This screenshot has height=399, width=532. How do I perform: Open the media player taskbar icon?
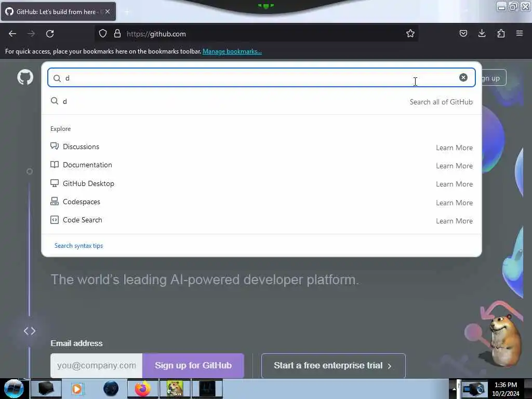click(77, 389)
